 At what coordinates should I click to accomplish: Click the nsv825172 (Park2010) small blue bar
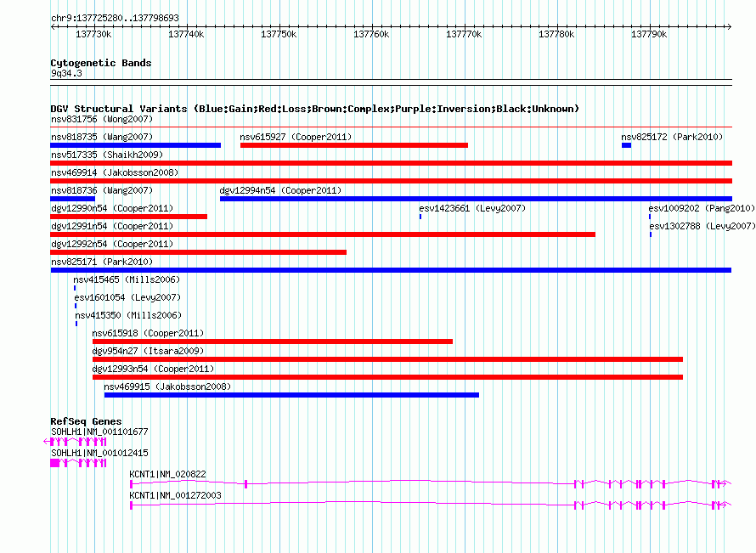coord(626,145)
